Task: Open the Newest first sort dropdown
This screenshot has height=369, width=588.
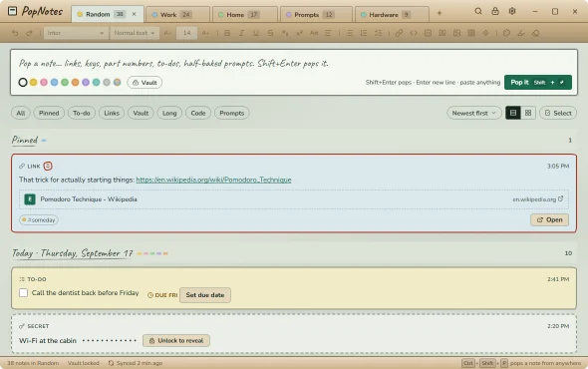Action: [474, 113]
